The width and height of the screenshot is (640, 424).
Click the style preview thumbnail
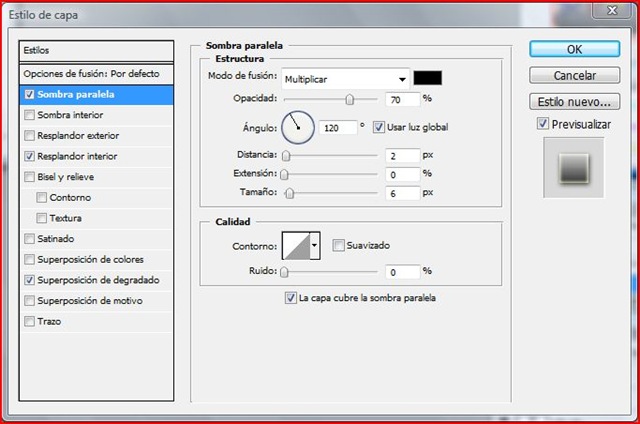click(573, 168)
